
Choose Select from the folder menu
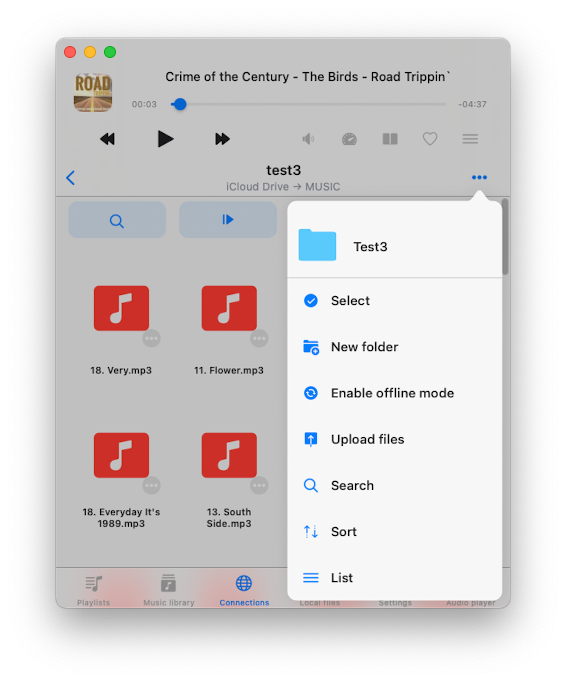(x=395, y=301)
